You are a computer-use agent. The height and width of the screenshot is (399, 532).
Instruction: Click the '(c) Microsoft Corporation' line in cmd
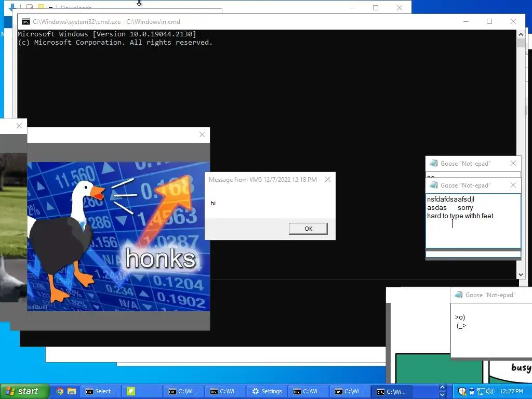115,43
